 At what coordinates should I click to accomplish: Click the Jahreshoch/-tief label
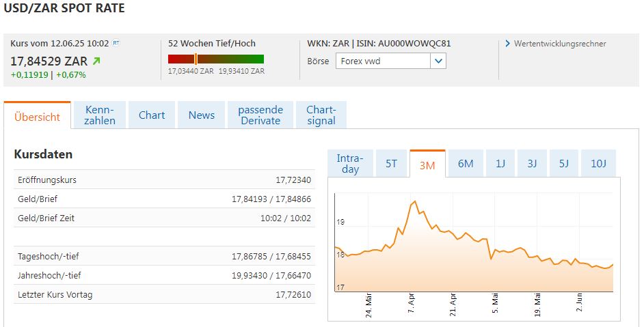(x=49, y=275)
